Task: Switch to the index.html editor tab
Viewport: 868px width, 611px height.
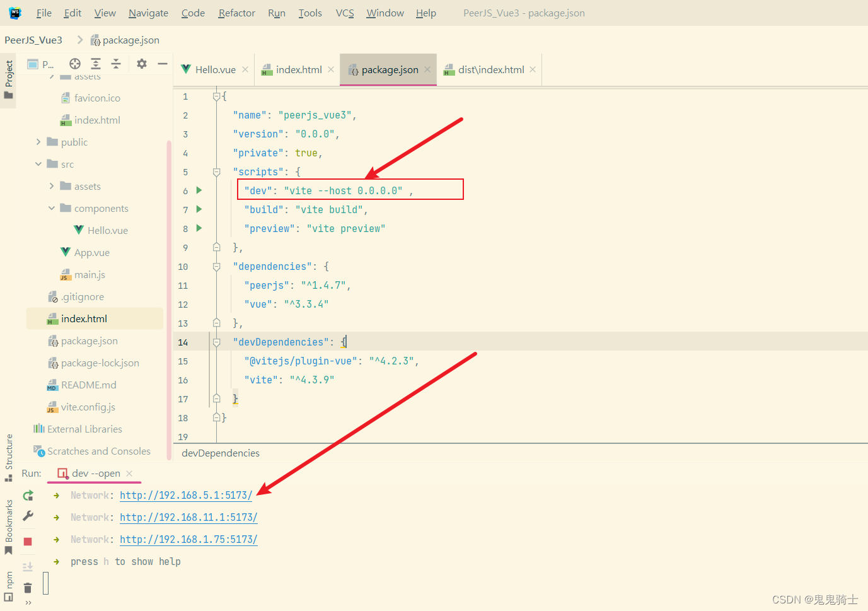Action: pos(299,69)
